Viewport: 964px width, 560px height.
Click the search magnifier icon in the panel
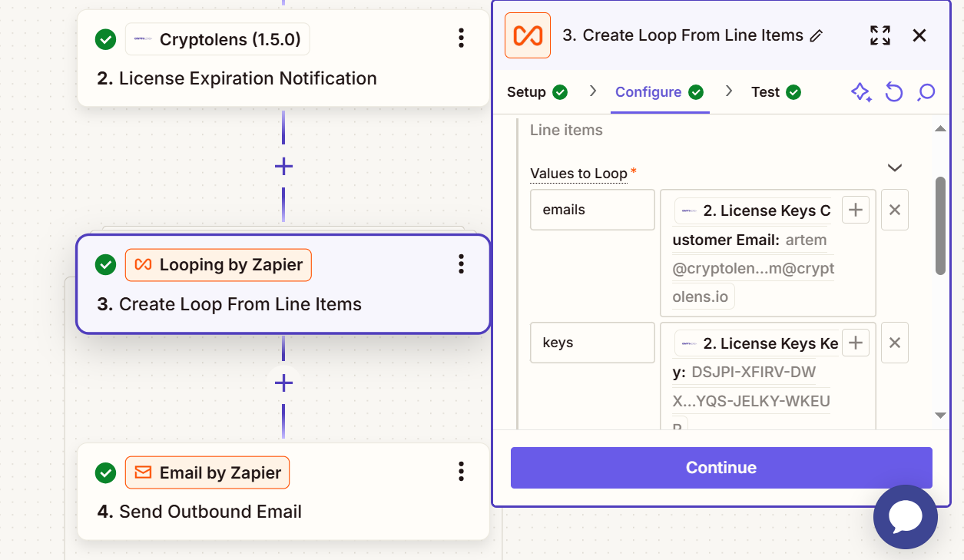tap(926, 92)
